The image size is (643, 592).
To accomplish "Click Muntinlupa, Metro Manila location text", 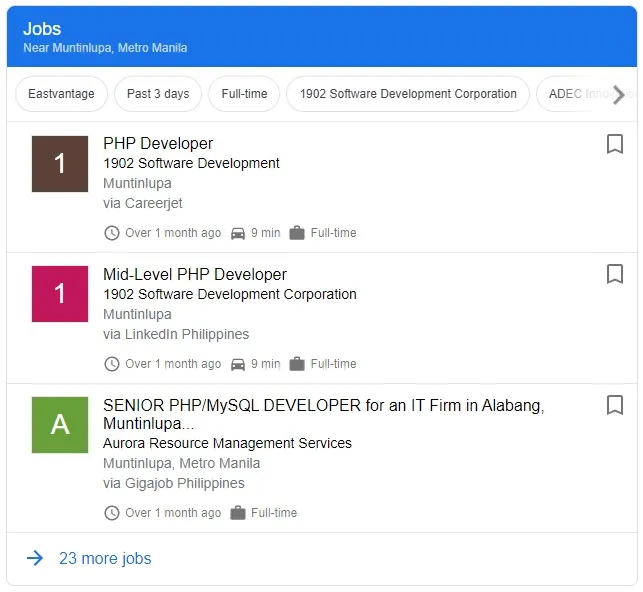I will (182, 463).
